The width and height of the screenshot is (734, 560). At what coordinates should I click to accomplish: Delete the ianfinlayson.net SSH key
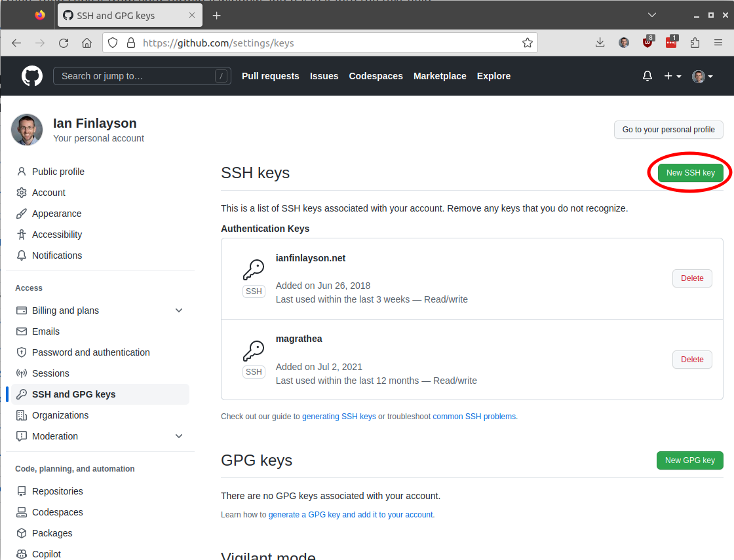[692, 278]
